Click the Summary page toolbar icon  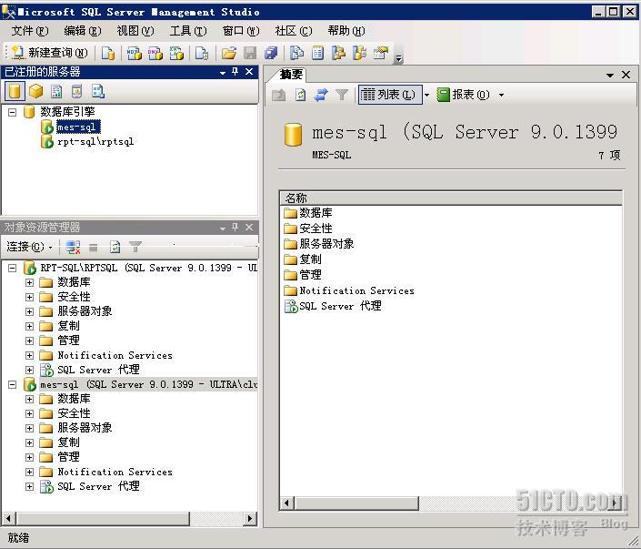click(318, 53)
